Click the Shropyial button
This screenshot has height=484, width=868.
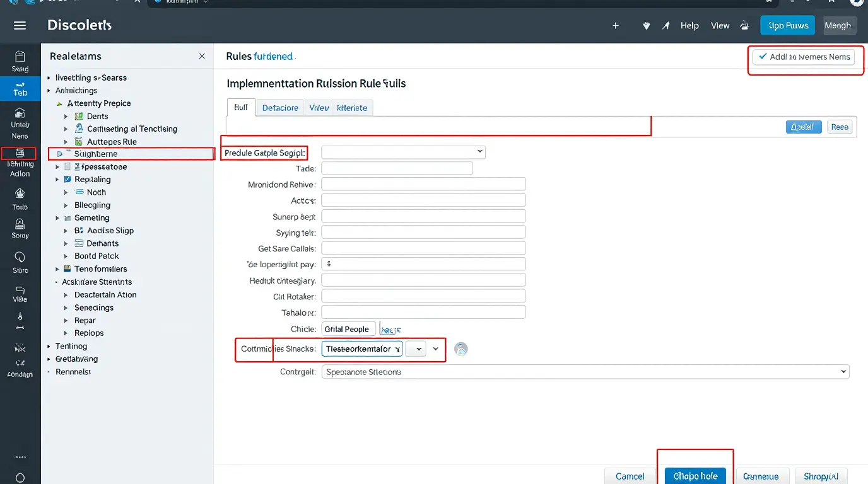(821, 476)
